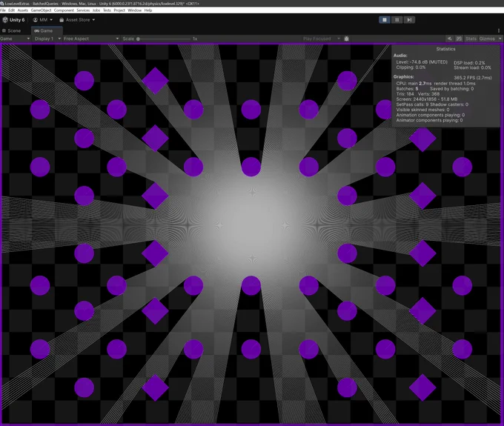The image size is (504, 426).
Task: Pause the running game
Action: point(397,20)
